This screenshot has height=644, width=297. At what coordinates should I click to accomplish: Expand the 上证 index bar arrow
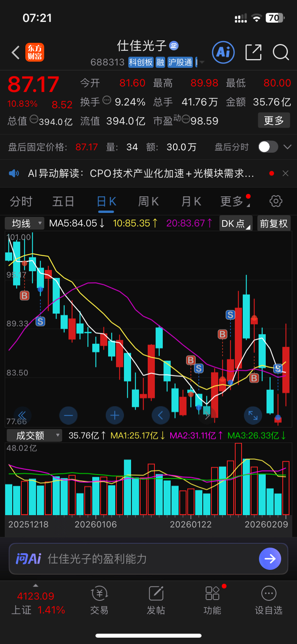(x=36, y=585)
